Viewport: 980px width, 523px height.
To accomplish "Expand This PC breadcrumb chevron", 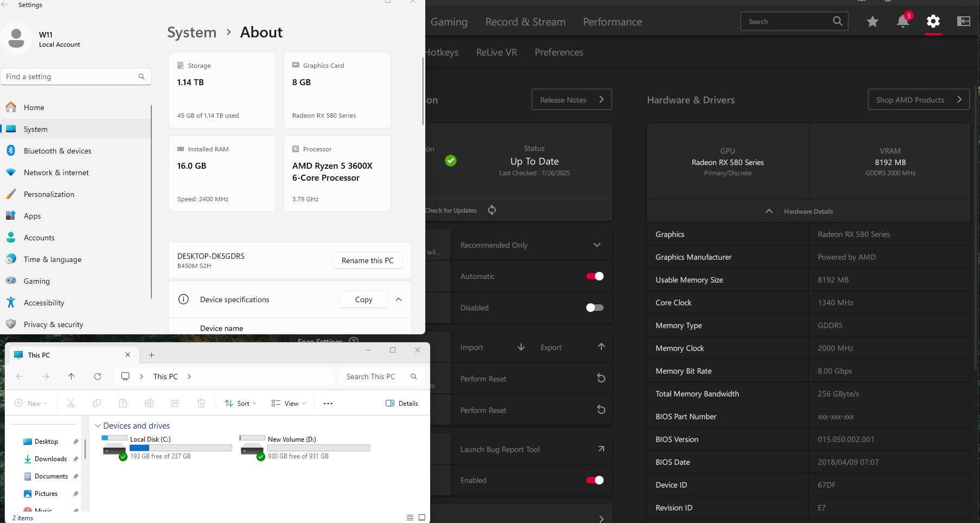I will click(x=189, y=376).
